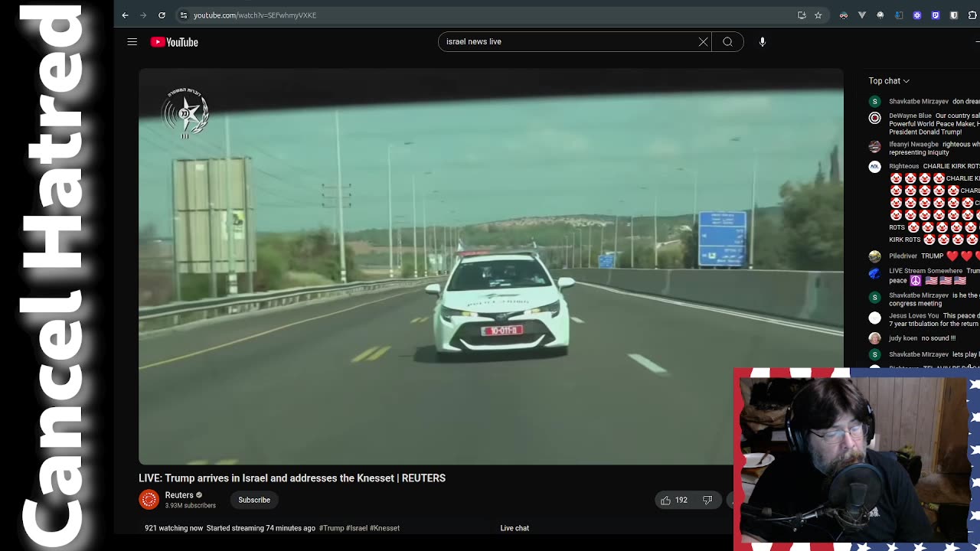Clear the search query with the X

pos(703,42)
